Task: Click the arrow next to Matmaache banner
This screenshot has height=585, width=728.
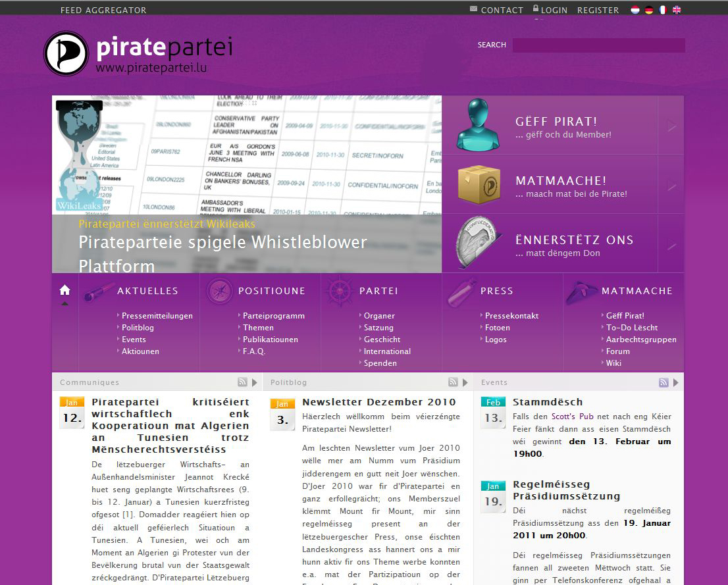Action: point(671,187)
